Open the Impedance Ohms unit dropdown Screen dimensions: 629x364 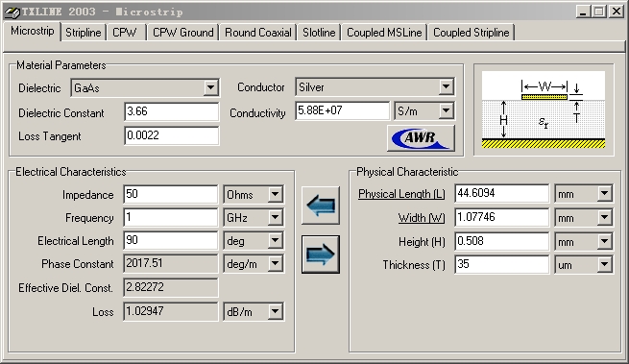tap(276, 195)
